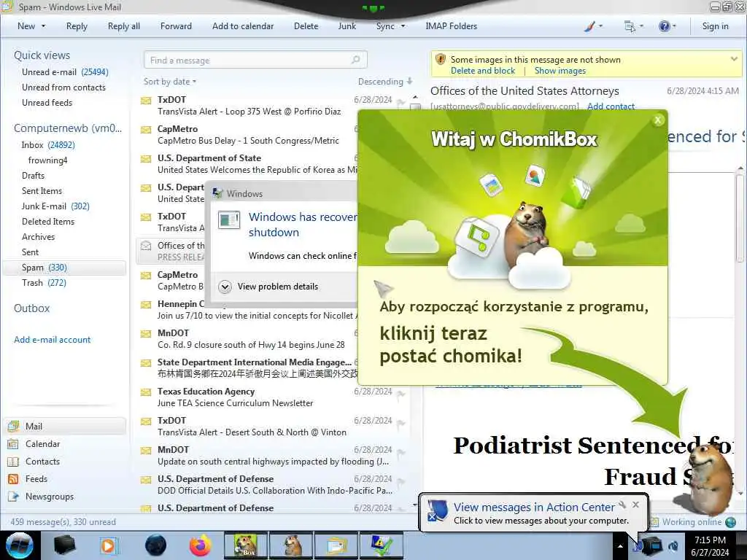Viewport: 747px width, 560px height.
Task: Click the security shield in the image warning bar
Action: click(x=441, y=60)
